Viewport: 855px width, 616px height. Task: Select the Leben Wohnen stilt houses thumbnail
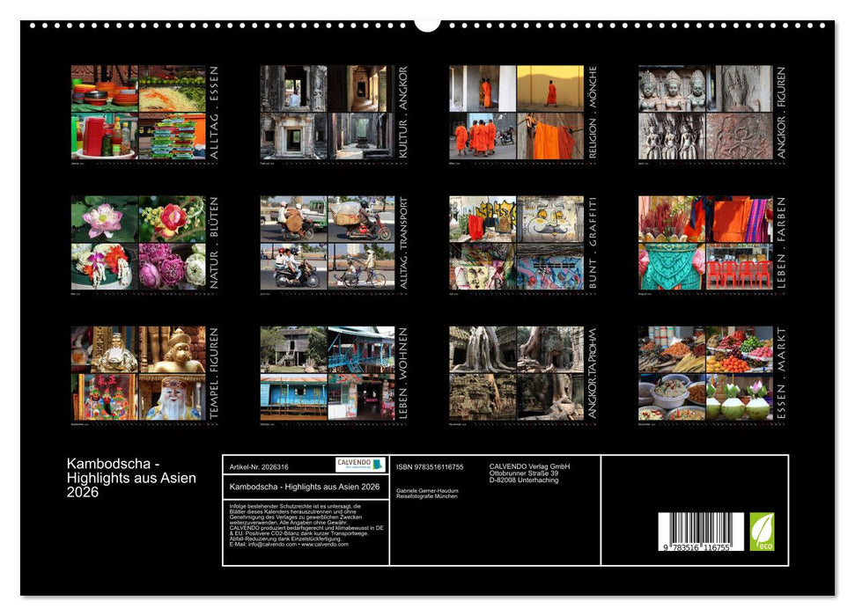pyautogui.click(x=327, y=373)
